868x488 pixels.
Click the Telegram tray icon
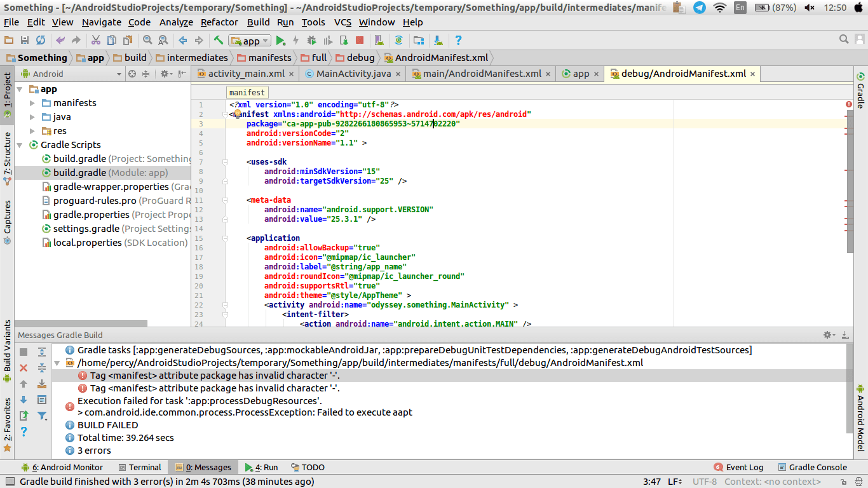tap(699, 8)
